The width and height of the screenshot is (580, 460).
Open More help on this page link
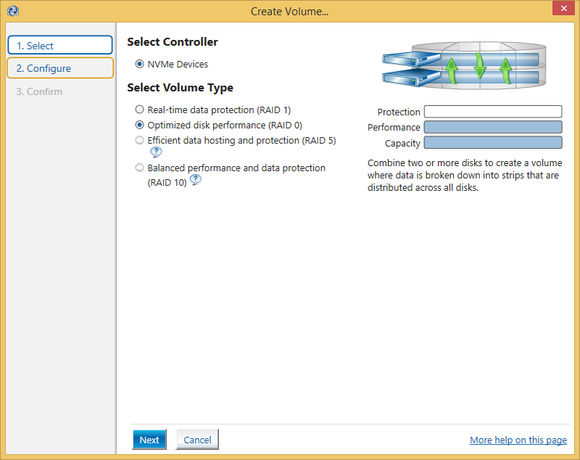(518, 440)
